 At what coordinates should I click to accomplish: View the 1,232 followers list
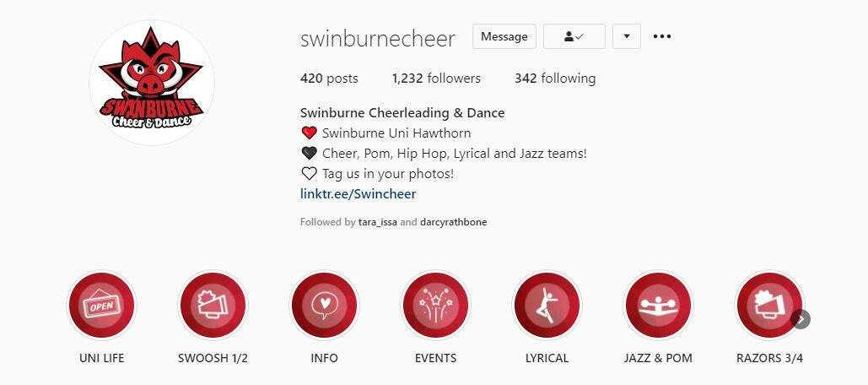[436, 79]
